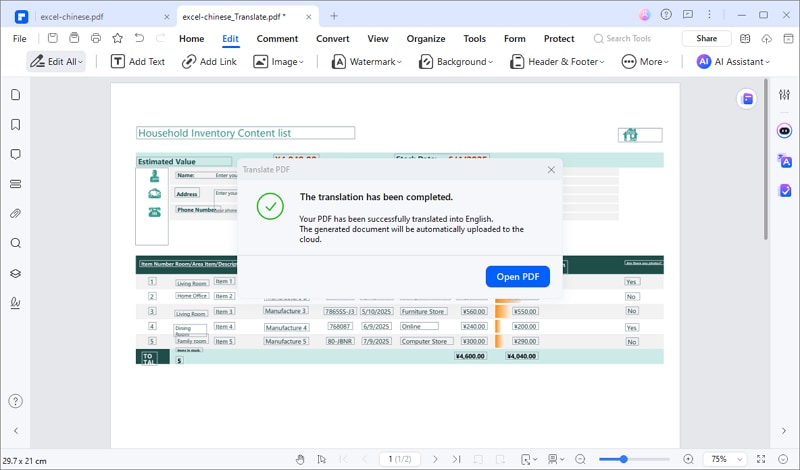Screen dimensions: 800x470
Task: Enter full screen mode icon
Action: click(761, 459)
